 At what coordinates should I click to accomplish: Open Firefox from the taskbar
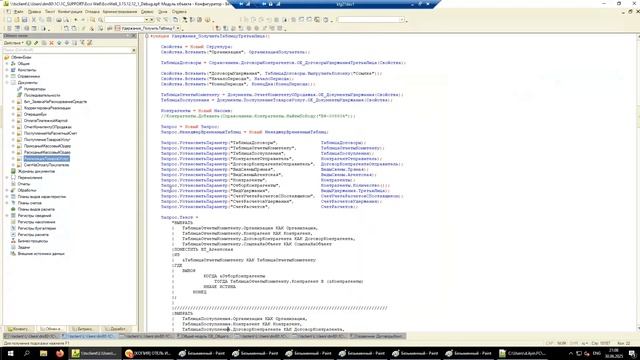[60, 353]
